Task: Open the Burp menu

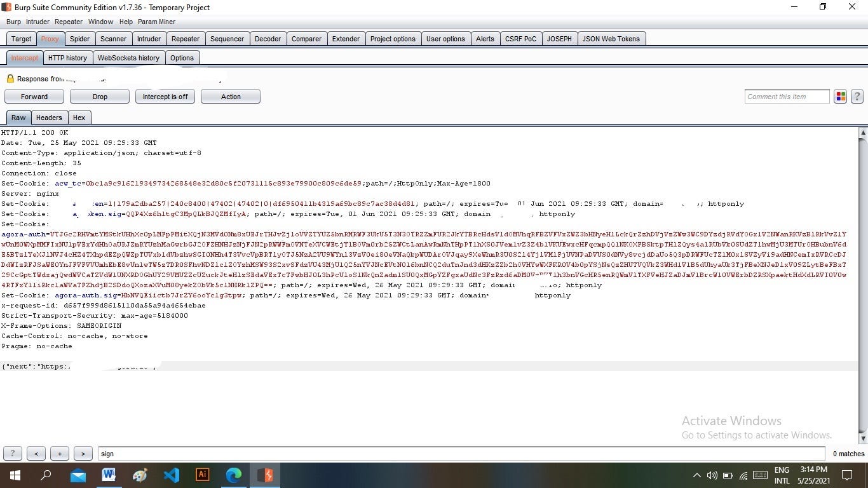Action: (13, 22)
